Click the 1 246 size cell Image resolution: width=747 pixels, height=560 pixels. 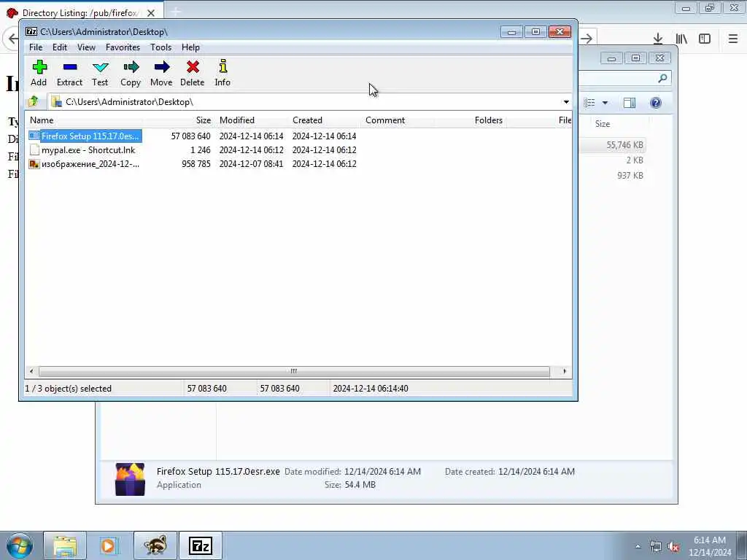click(x=201, y=150)
